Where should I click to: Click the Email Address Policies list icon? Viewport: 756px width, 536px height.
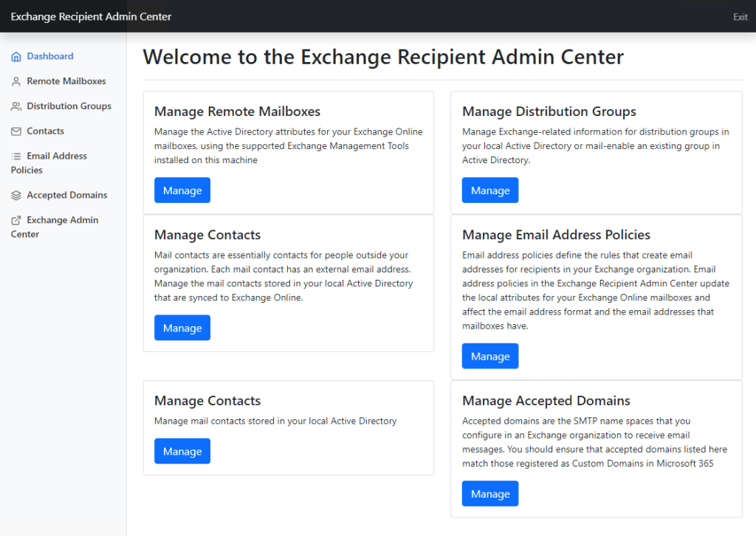pos(16,157)
